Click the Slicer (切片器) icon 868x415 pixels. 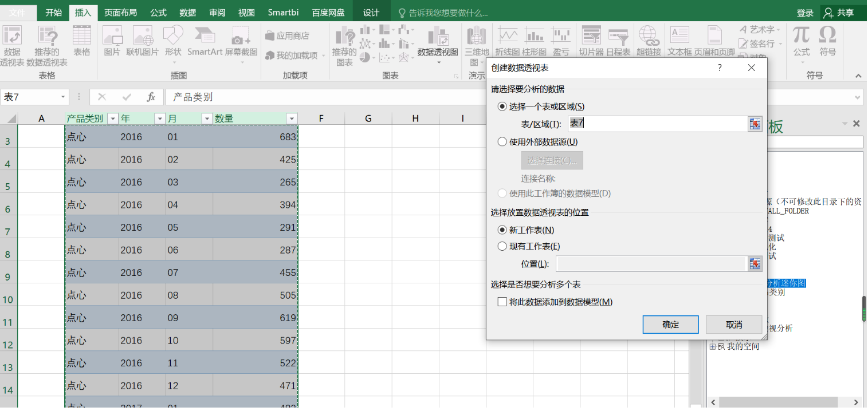pyautogui.click(x=591, y=41)
